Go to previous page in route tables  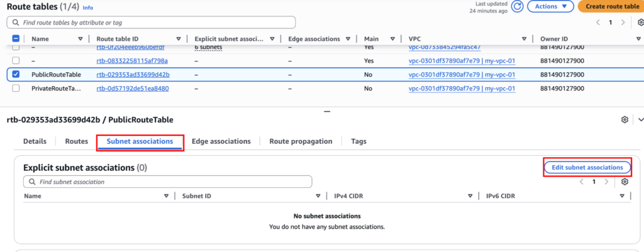(x=597, y=22)
